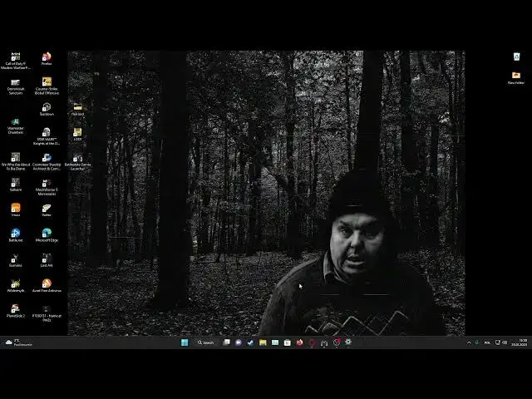Open the Call of Duty Modern Warfare shortcut
Screen dimensions: 532x399
16,61
